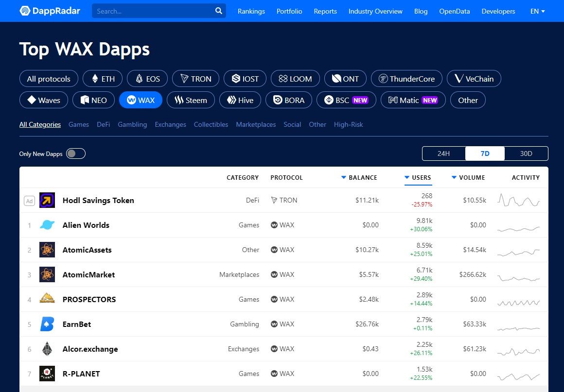564x392 pixels.
Task: Filter by EOS protocol
Action: [147, 79]
